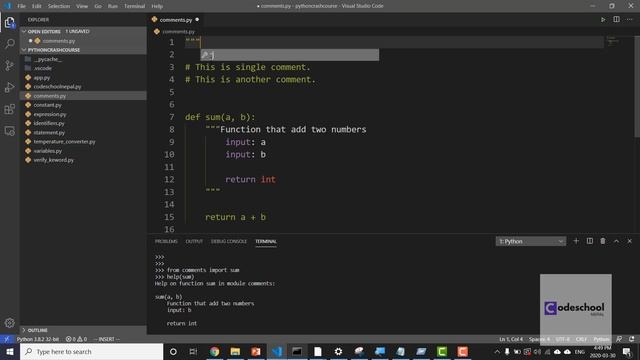Image resolution: width=640 pixels, height=360 pixels.
Task: Open the Manage gear menu
Action: [10, 323]
